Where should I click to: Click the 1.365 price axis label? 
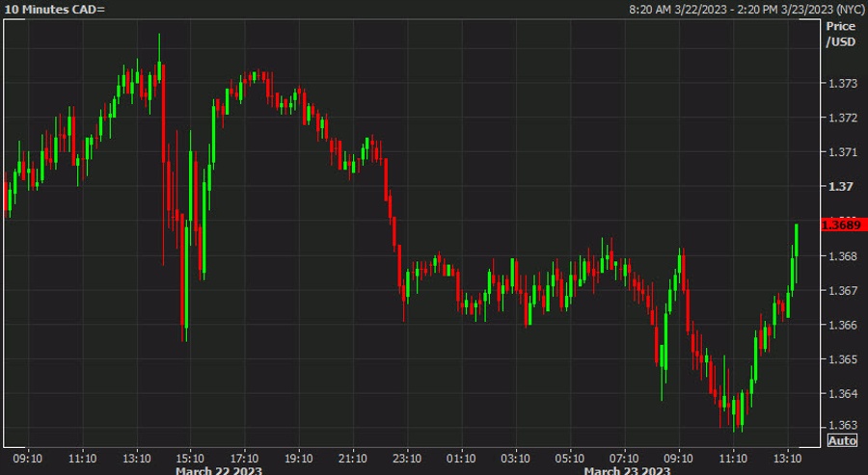point(843,359)
